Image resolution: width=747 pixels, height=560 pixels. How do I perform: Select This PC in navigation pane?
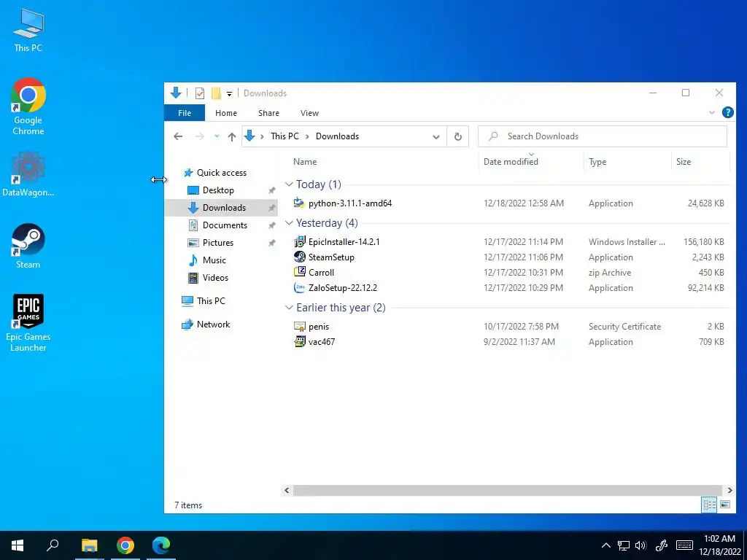tap(211, 301)
